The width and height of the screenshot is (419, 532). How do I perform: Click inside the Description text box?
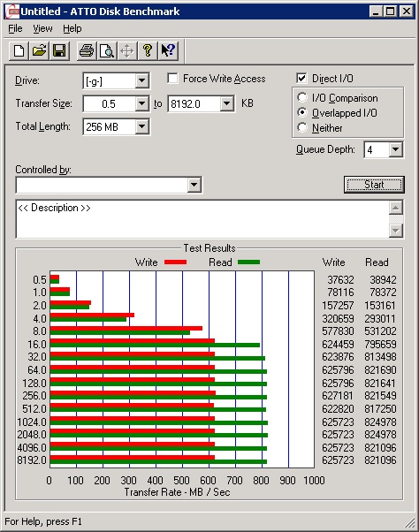[x=202, y=219]
